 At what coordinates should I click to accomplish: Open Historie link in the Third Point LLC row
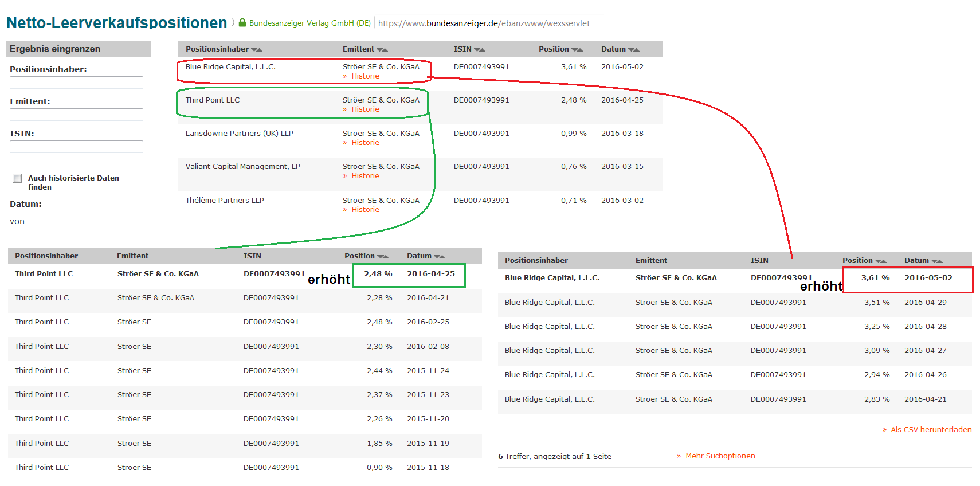pos(365,109)
